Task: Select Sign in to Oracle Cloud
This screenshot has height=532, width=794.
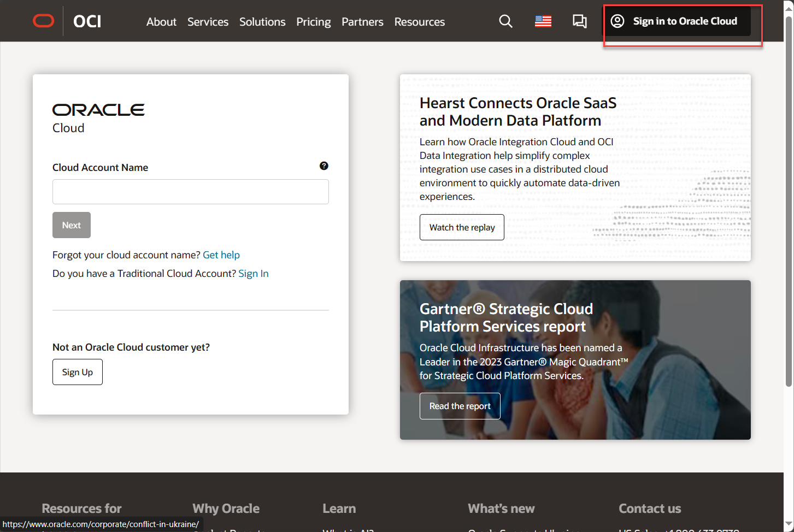Action: click(684, 21)
